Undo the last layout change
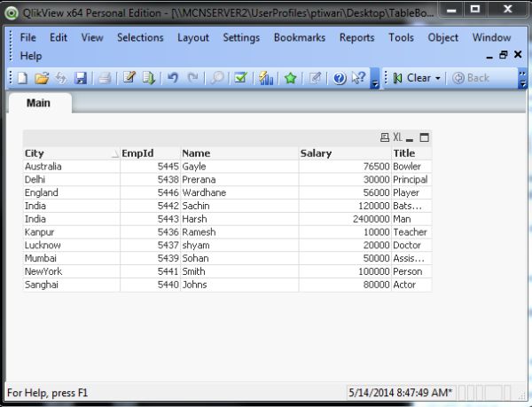This screenshot has height=407, width=532. pyautogui.click(x=173, y=78)
